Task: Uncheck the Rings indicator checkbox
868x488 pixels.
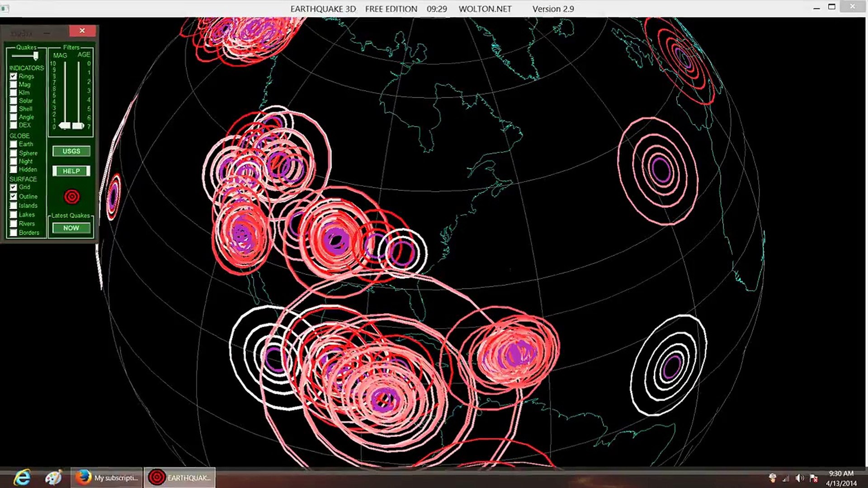Action: [x=14, y=76]
